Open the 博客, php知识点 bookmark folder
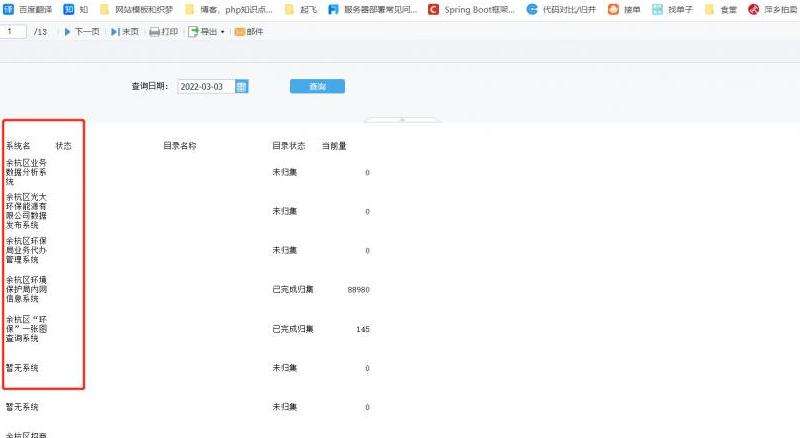 coord(223,10)
